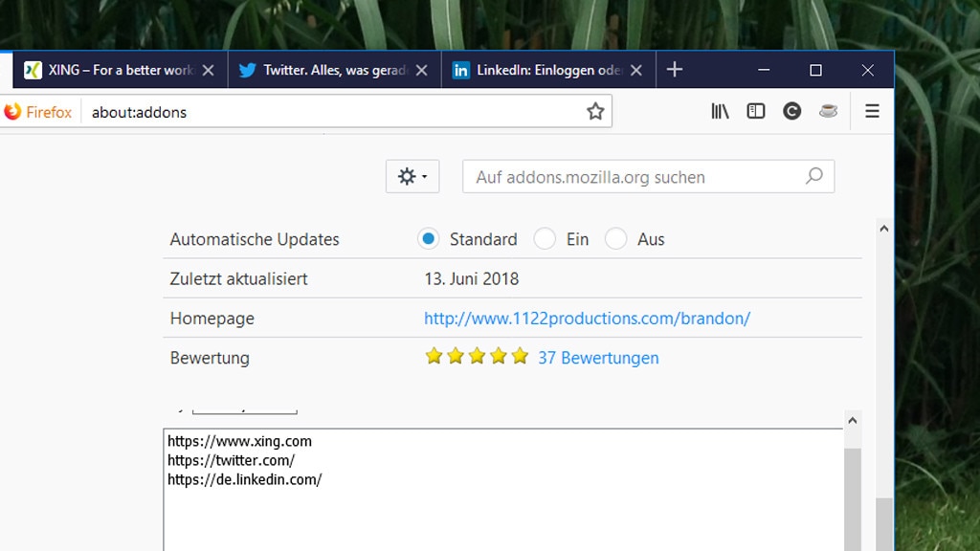Screen dimensions: 980x551
Task: Open a new tab with plus button
Action: 675,70
